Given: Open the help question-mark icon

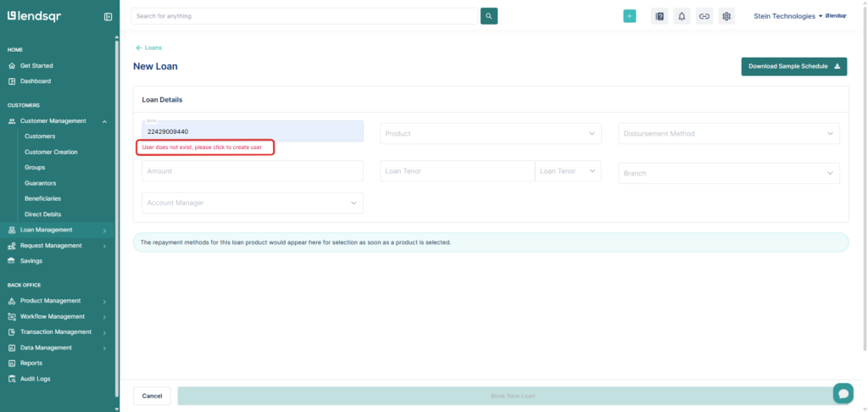Looking at the screenshot, I should coord(659,16).
